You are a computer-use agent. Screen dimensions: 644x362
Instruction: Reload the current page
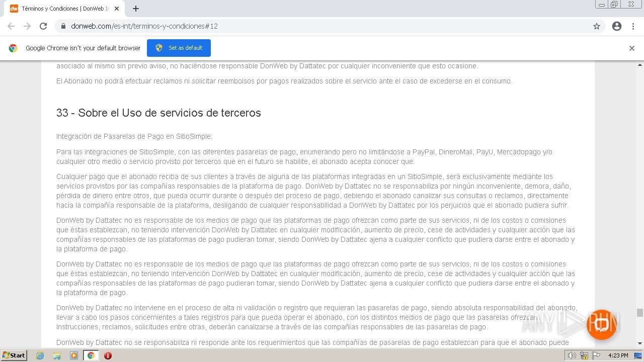point(43,26)
